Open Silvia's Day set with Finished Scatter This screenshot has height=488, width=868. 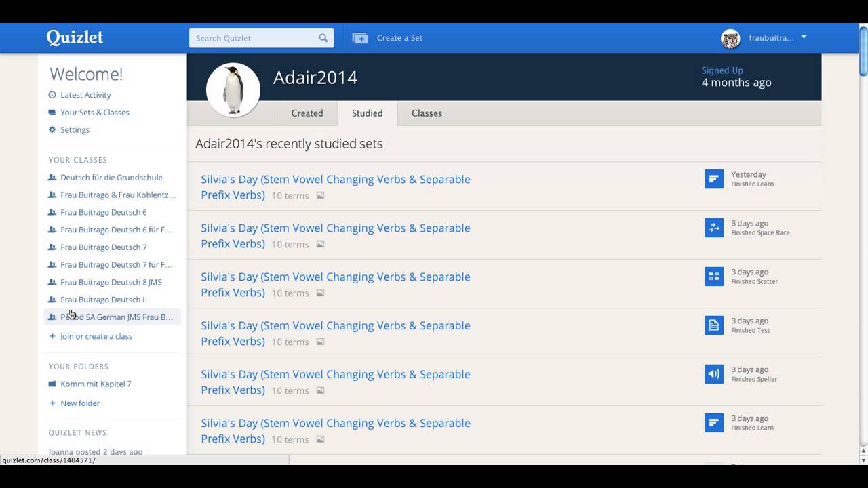point(336,284)
